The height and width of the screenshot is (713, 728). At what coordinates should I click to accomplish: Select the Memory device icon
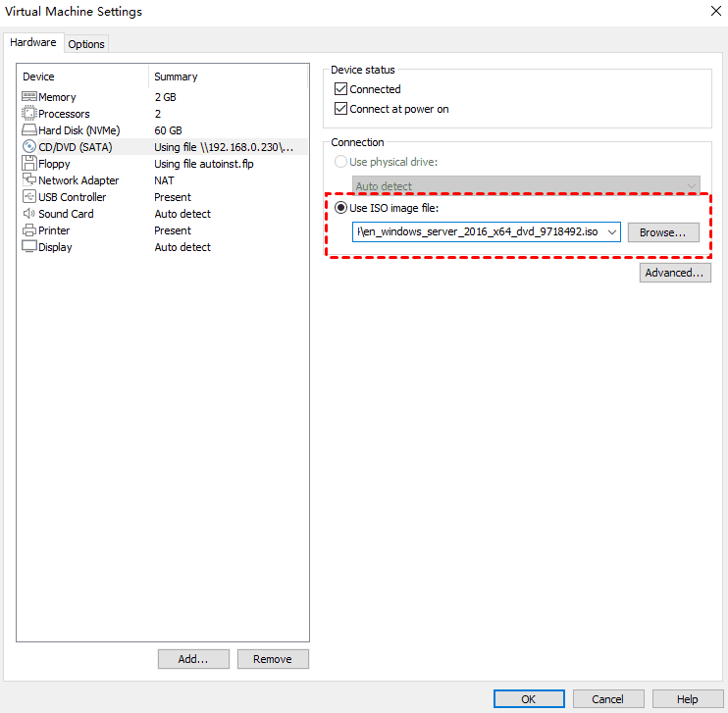[29, 96]
